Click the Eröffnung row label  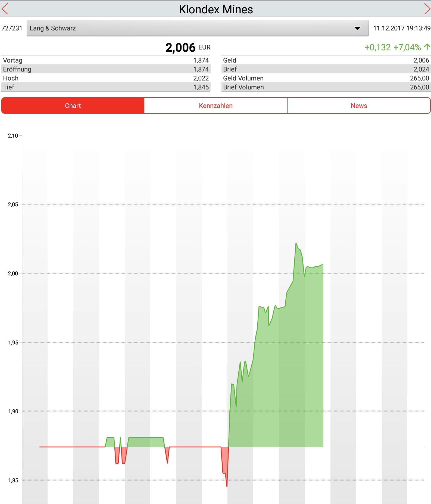tap(17, 69)
